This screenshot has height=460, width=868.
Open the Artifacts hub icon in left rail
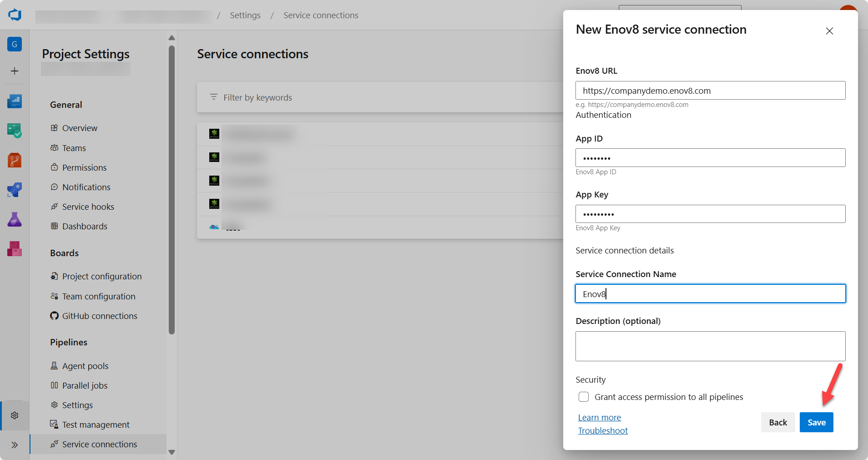click(x=15, y=249)
